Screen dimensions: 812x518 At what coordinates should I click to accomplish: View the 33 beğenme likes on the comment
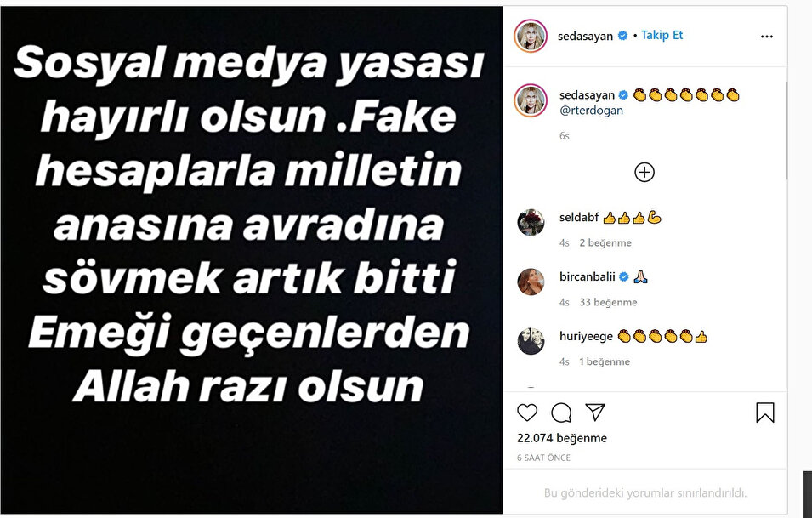608,303
